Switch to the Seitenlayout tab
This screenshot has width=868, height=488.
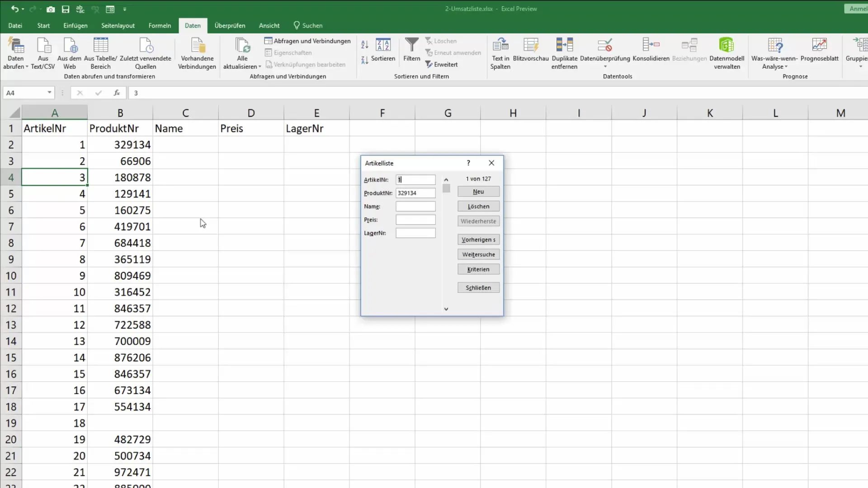point(118,26)
